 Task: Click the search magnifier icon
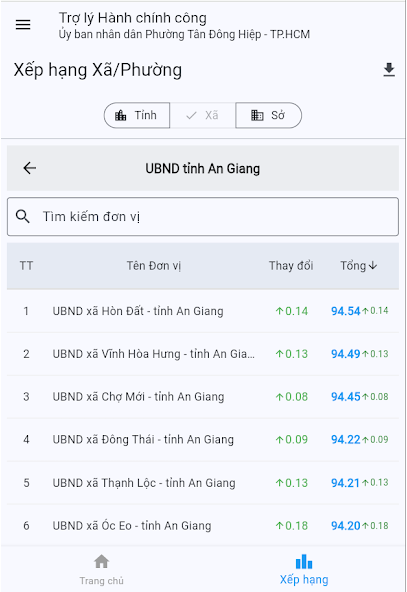(22, 216)
